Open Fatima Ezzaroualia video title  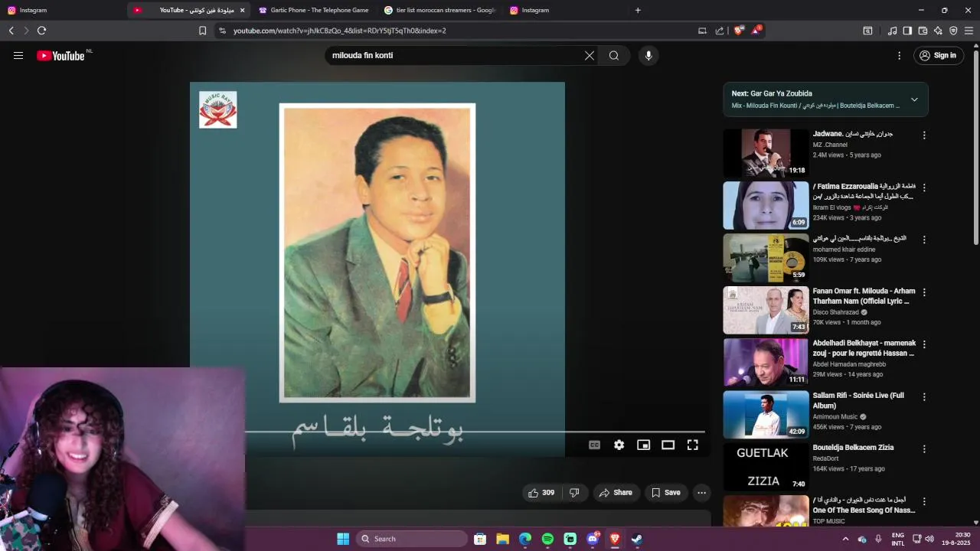[x=864, y=191]
